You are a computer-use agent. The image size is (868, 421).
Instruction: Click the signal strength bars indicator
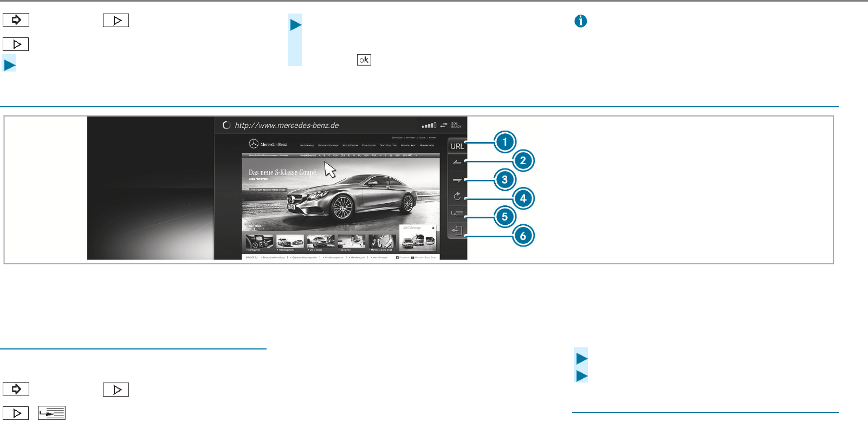pyautogui.click(x=429, y=125)
